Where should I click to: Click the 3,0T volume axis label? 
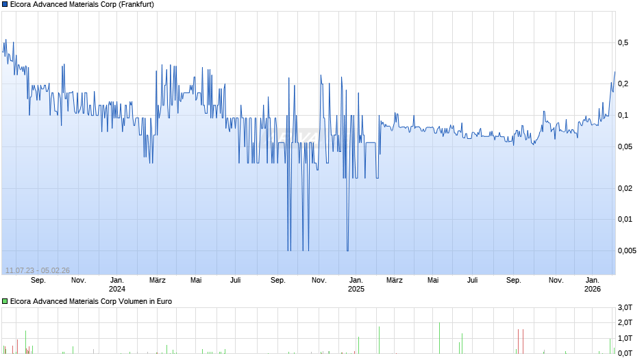pyautogui.click(x=625, y=307)
